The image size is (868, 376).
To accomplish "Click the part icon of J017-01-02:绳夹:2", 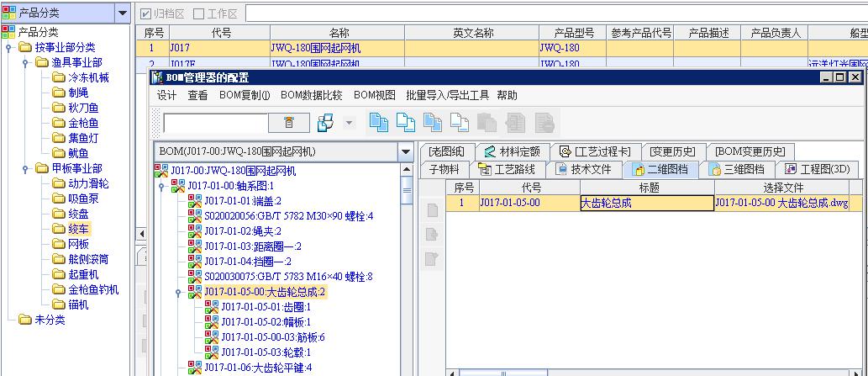I will coord(195,231).
